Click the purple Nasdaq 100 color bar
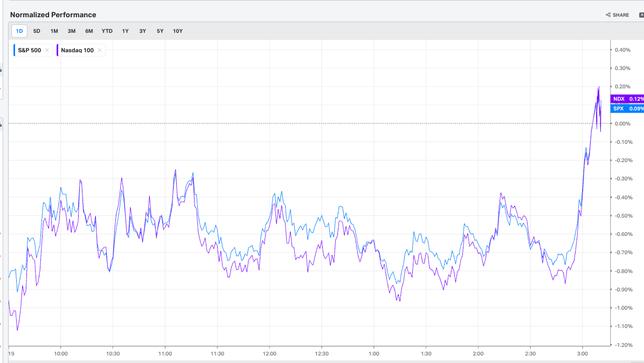 pyautogui.click(x=58, y=50)
